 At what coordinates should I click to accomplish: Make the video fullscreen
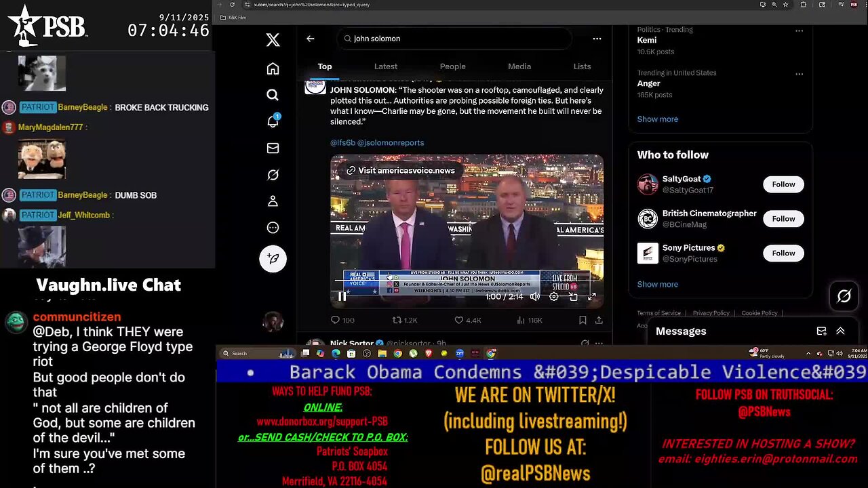tap(592, 296)
